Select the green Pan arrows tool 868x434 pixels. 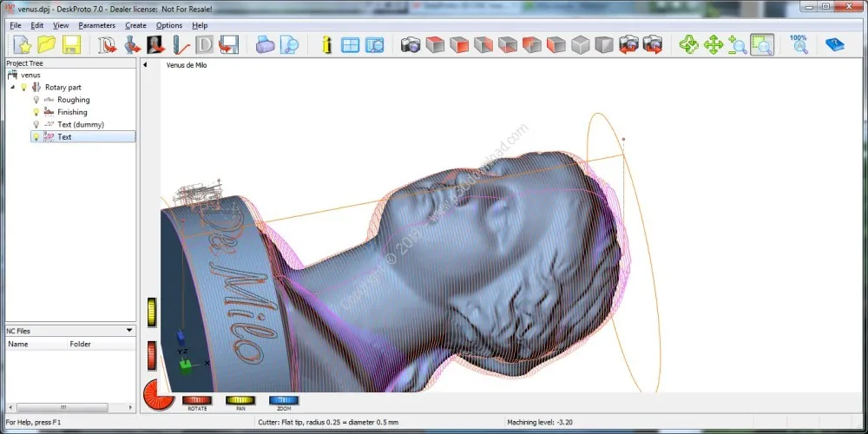coord(713,45)
